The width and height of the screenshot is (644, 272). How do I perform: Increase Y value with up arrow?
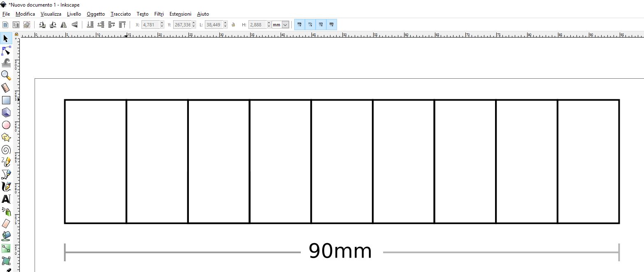(x=194, y=23)
